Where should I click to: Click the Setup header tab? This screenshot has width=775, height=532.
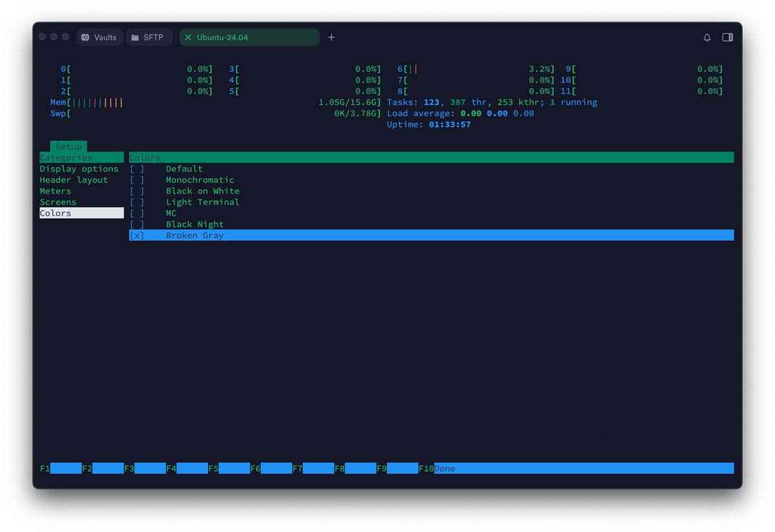point(68,147)
